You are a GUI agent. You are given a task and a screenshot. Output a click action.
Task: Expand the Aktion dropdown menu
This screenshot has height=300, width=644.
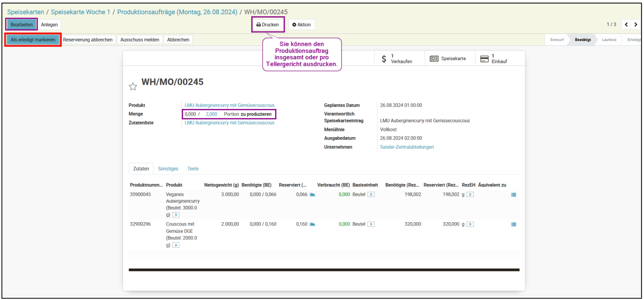click(301, 25)
